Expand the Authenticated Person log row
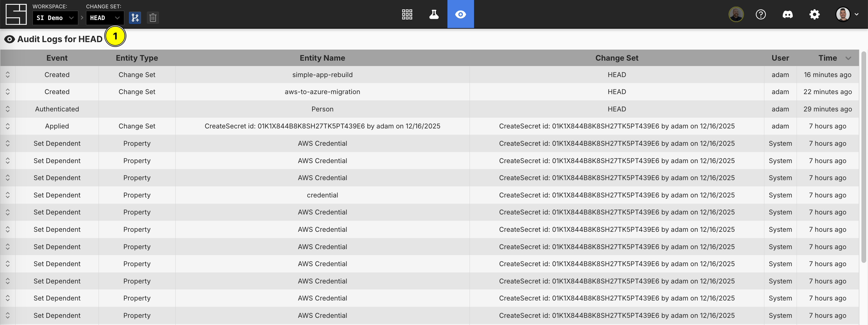 coord(8,109)
